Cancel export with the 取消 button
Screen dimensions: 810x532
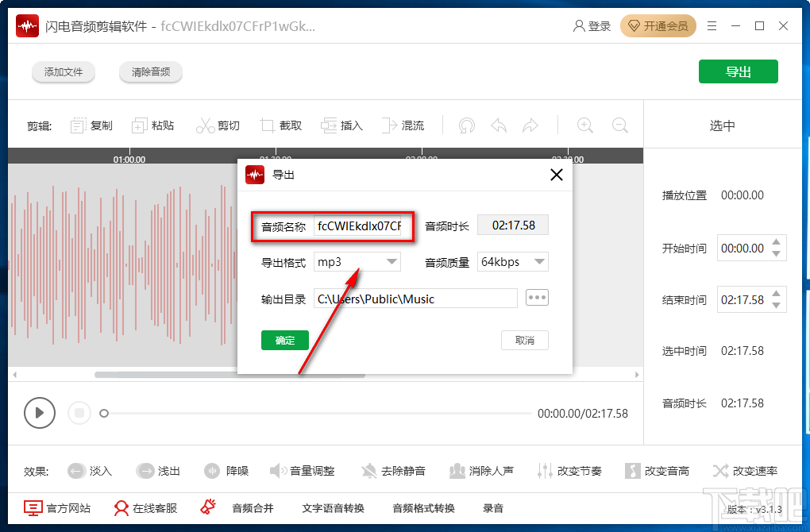[x=525, y=341]
